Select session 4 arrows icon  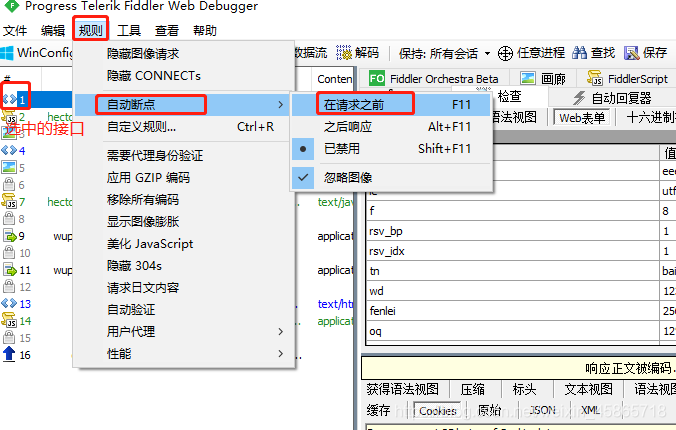(x=9, y=150)
